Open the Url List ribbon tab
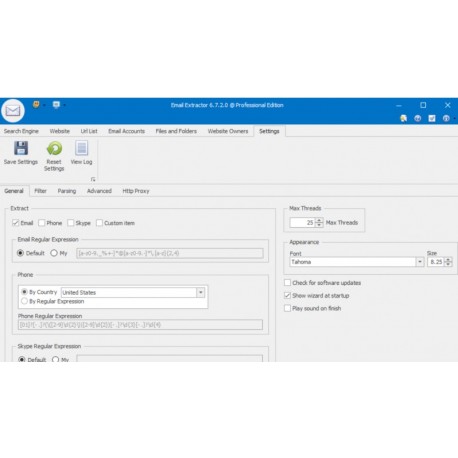This screenshot has height=458, width=458. tap(89, 131)
